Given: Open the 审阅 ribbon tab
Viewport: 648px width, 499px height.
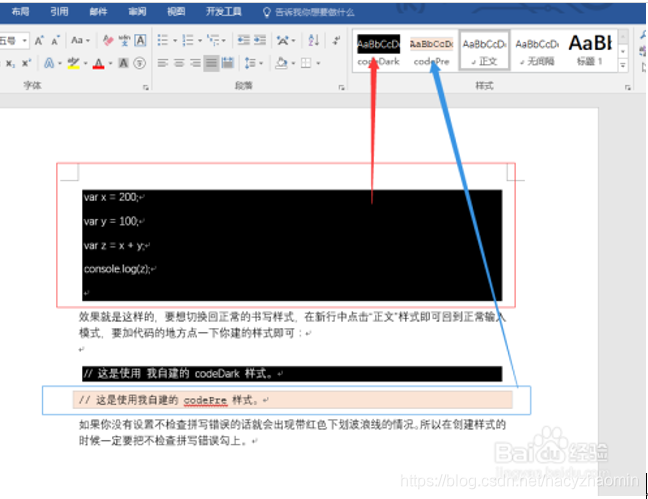Looking at the screenshot, I should tap(137, 12).
